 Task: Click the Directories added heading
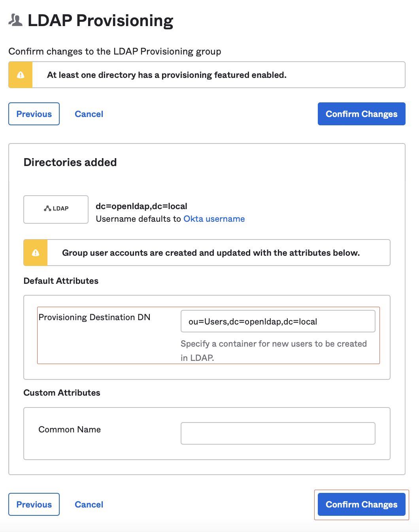click(70, 162)
